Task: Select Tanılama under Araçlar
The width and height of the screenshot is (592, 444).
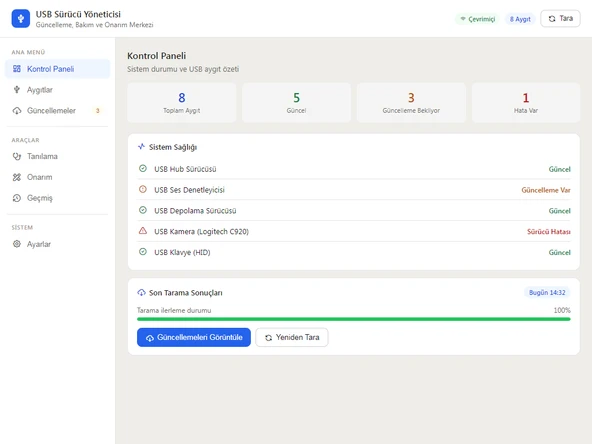Action: 57,156
